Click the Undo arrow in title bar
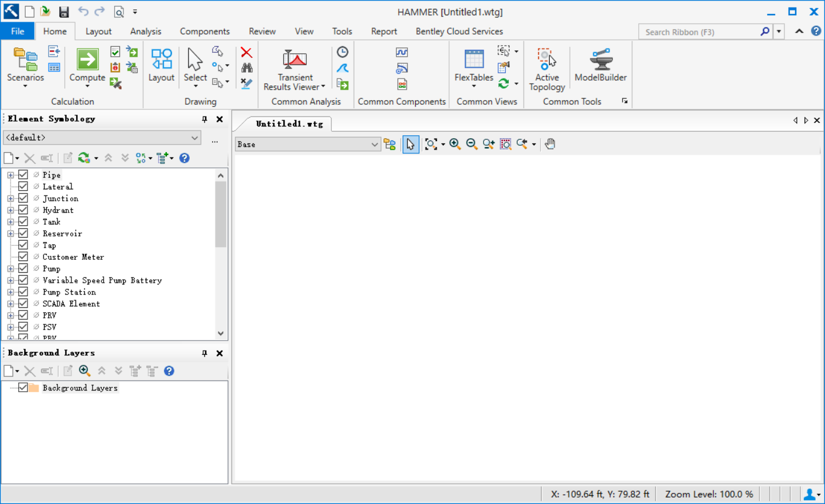825x504 pixels. [x=83, y=12]
